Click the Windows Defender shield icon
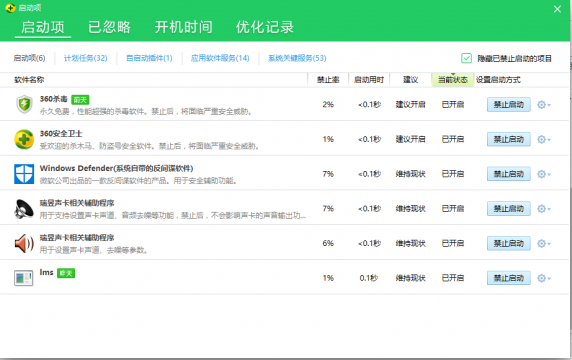Screen dimensions: 572x360 [x=24, y=174]
